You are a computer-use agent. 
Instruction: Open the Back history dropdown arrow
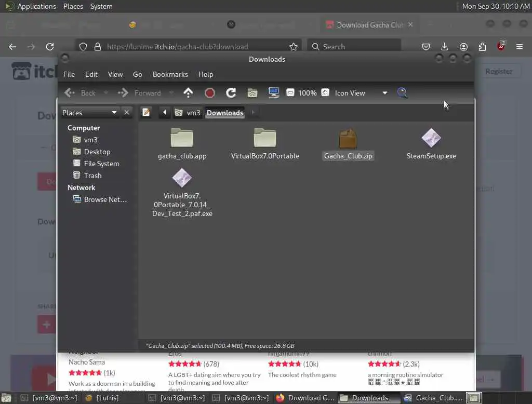click(x=106, y=92)
